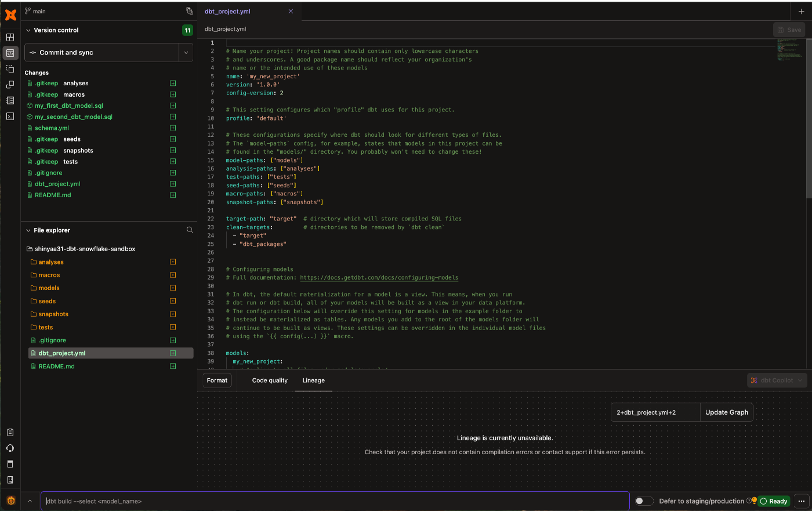Screen dimensions: 812x511
Task: Click the 11 changes count badge
Action: tap(187, 30)
